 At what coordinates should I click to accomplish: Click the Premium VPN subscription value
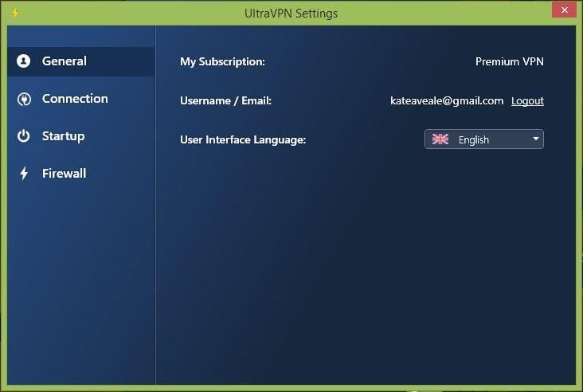coord(510,61)
